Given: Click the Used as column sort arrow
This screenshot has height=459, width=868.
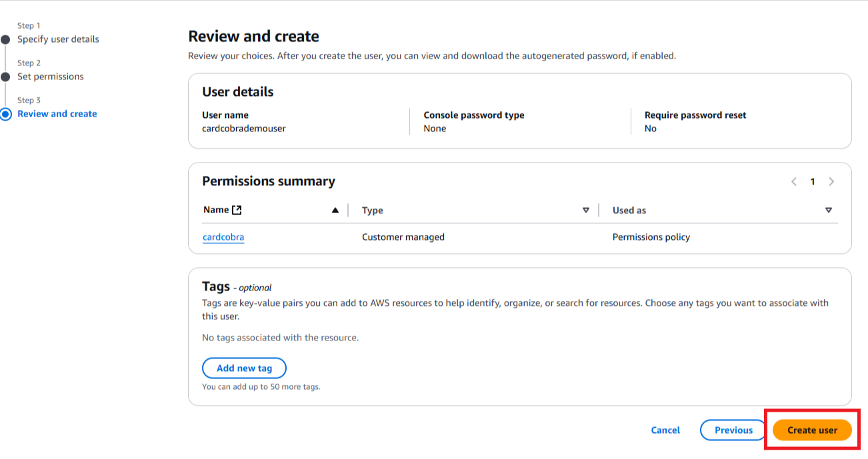Looking at the screenshot, I should (829, 211).
